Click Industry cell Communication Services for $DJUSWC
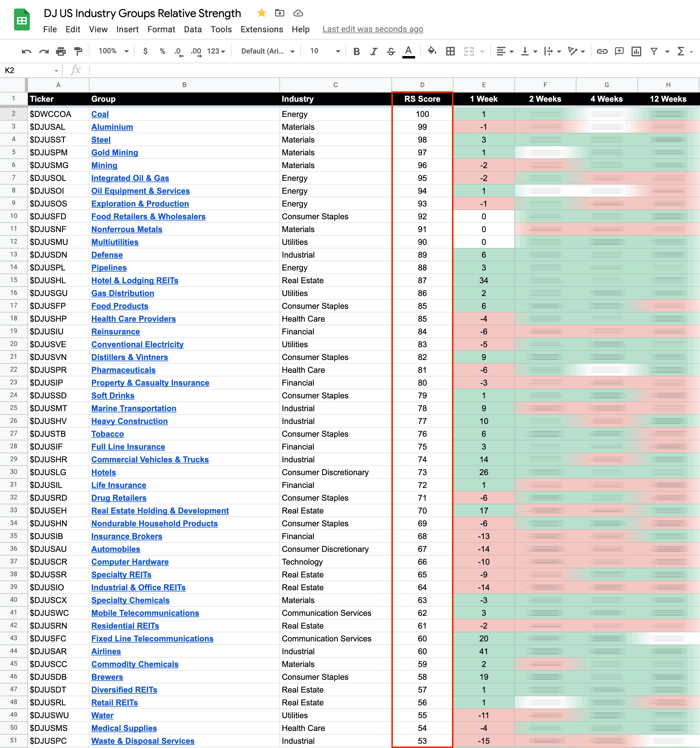 (x=335, y=613)
